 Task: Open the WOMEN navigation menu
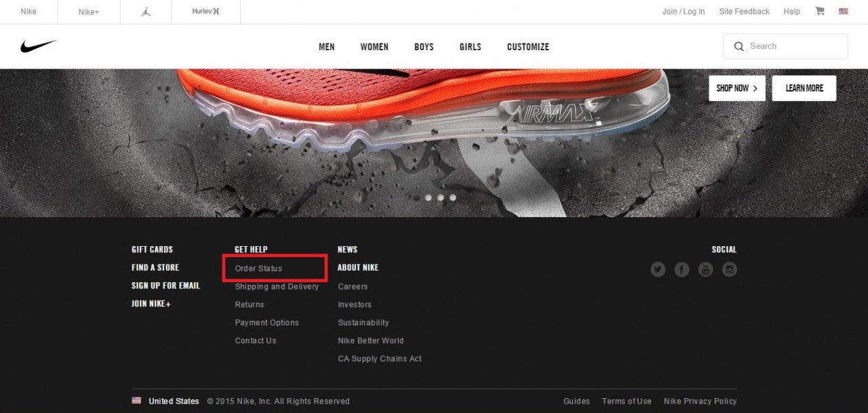[x=374, y=47]
